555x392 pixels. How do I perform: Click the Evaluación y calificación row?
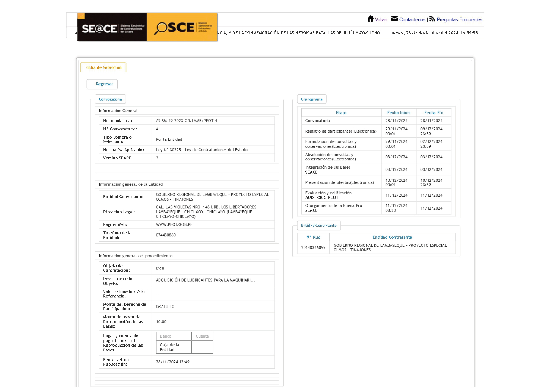click(x=376, y=195)
